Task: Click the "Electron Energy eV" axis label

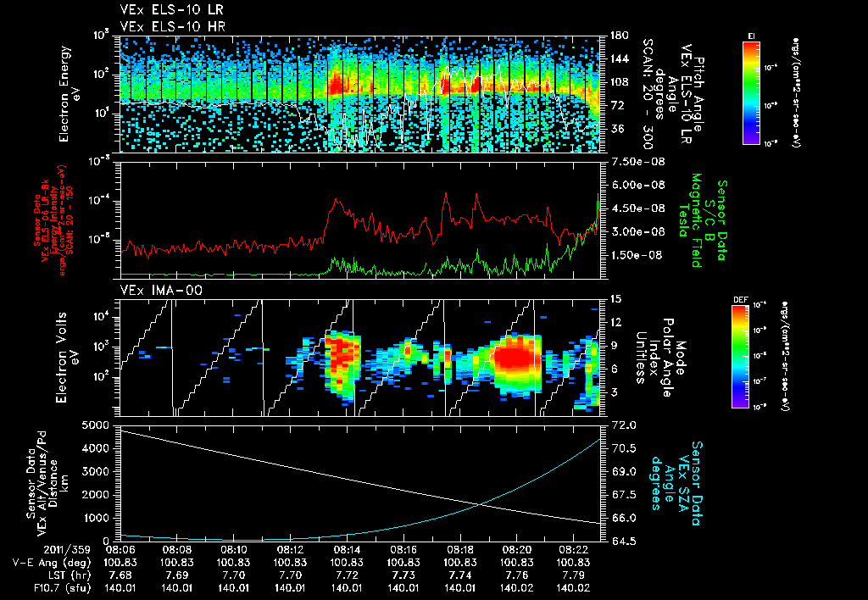Action: [70, 94]
